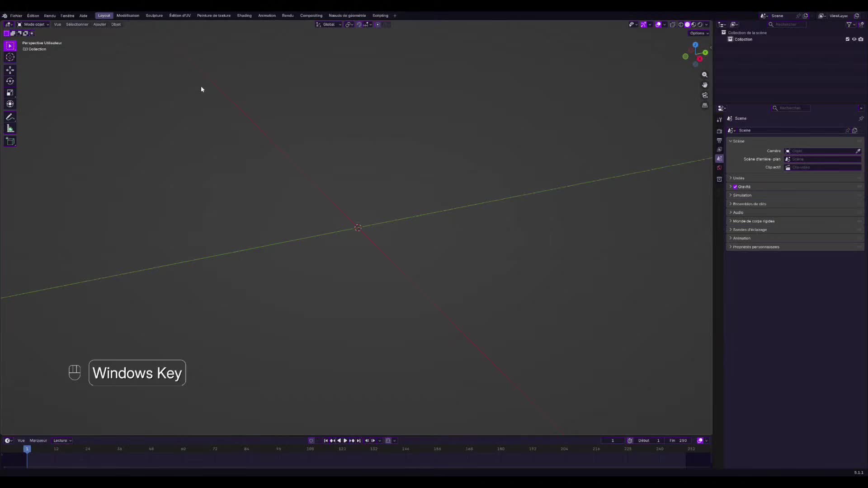This screenshot has height=488, width=868.
Task: Switch to the Shading workspace tab
Action: tap(244, 15)
